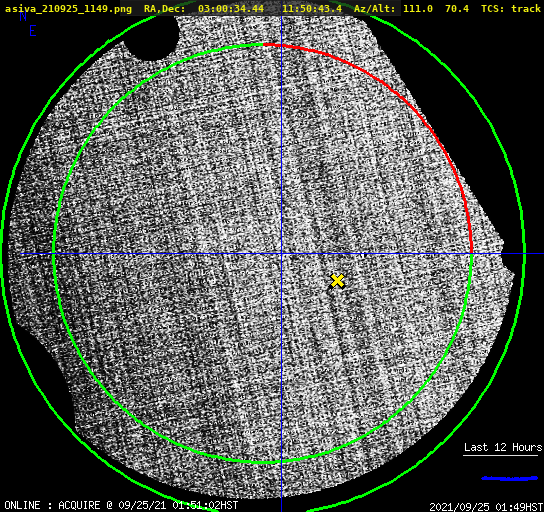Click the TCS: track status text
Image resolution: width=544 pixels, height=512 pixels.
coord(511,9)
